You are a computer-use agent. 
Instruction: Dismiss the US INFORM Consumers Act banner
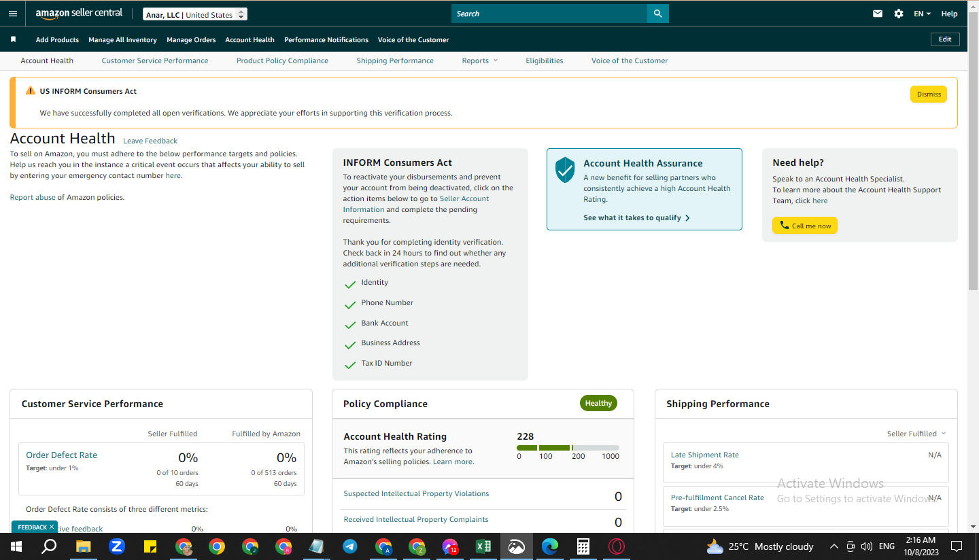929,94
